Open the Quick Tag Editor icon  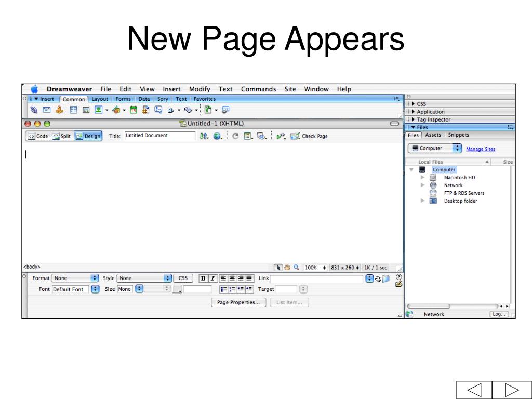[398, 284]
